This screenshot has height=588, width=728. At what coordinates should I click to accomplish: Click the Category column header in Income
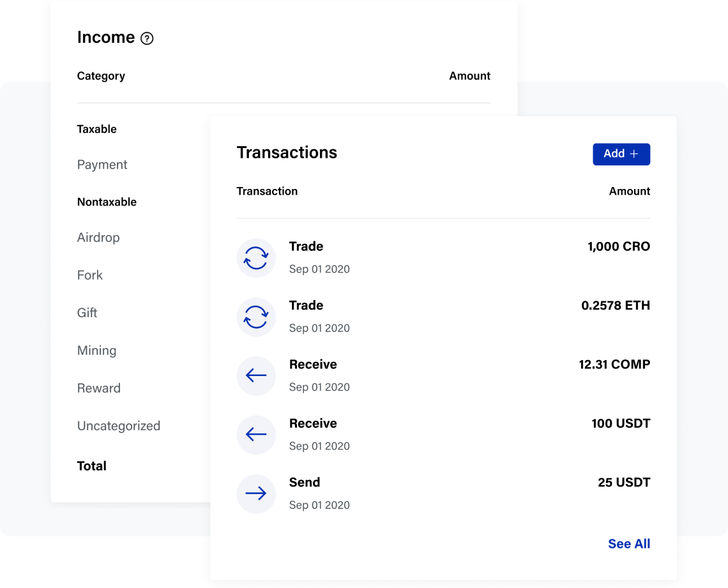click(101, 76)
